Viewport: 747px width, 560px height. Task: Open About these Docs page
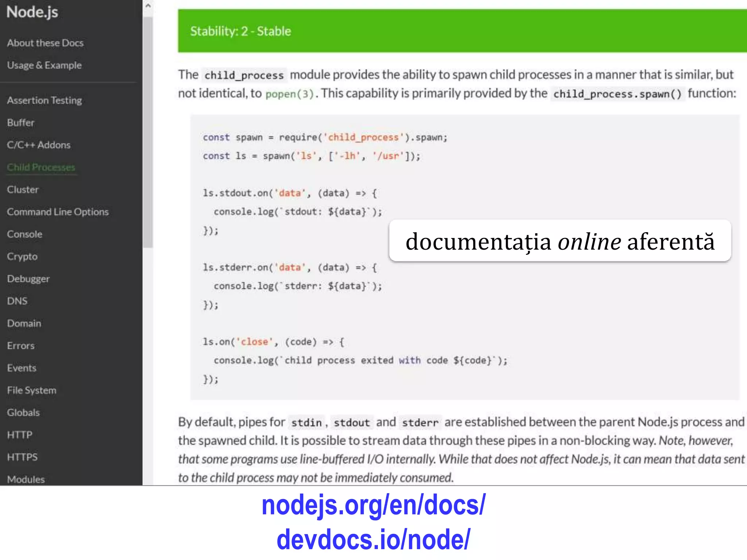click(x=45, y=43)
